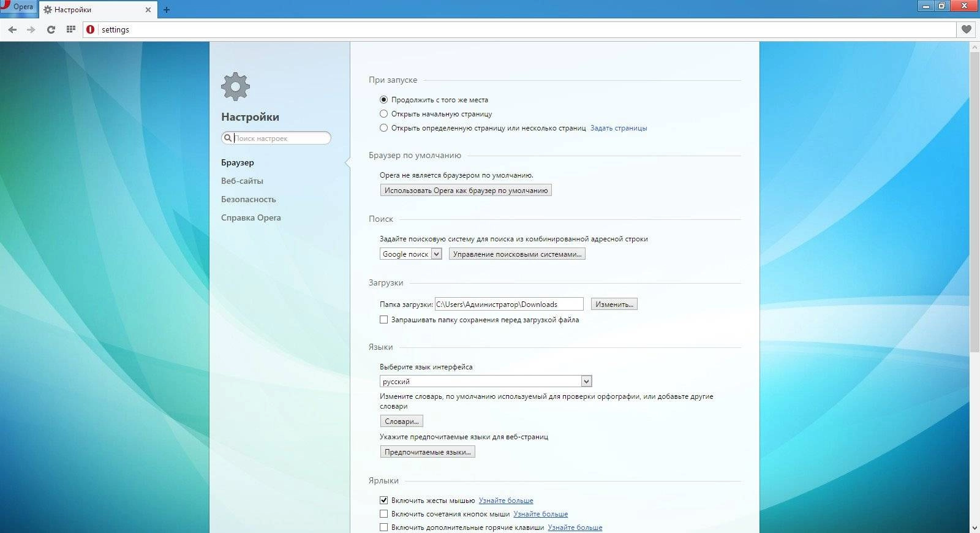Click the large settings gear icon
The width and height of the screenshot is (980, 533).
coord(236,86)
